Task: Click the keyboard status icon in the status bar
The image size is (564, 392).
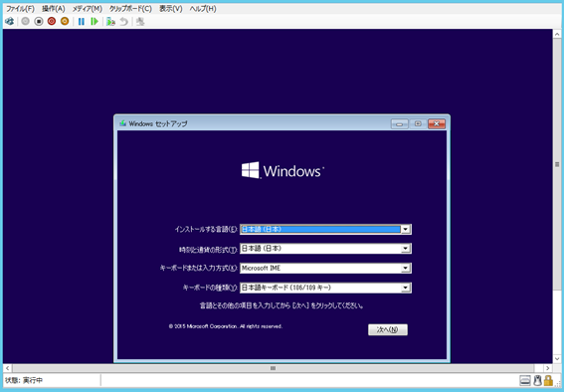Action: coord(525,380)
